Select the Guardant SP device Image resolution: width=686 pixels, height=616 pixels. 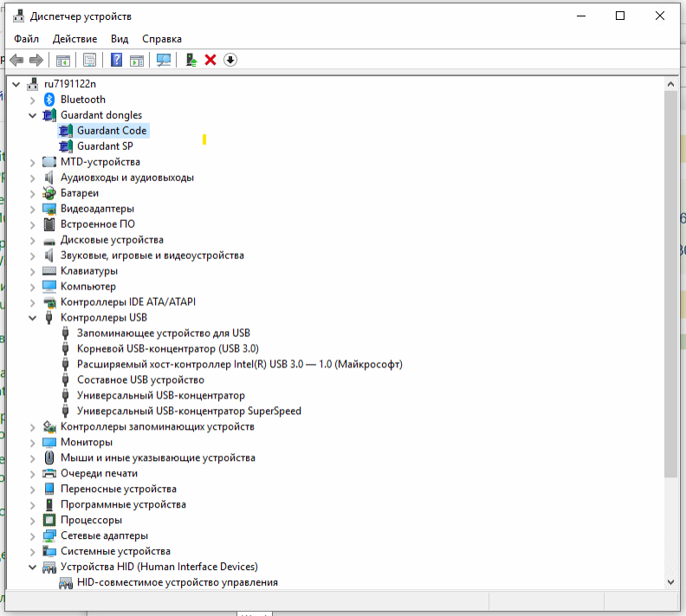104,146
